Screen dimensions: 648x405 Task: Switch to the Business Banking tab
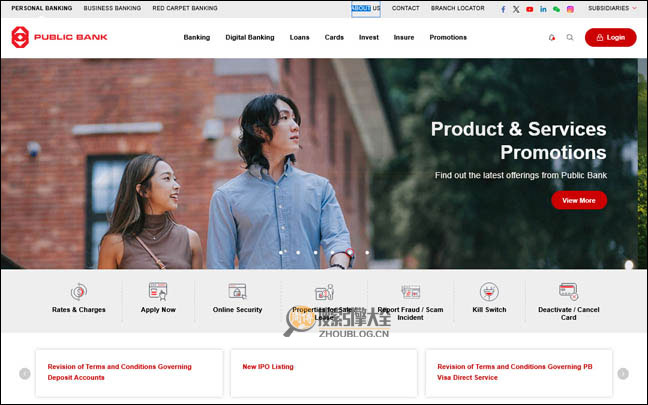pyautogui.click(x=112, y=8)
